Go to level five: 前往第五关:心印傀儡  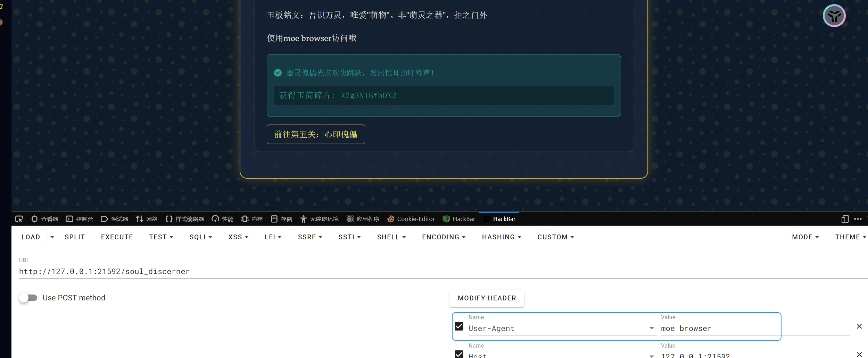[x=316, y=134]
